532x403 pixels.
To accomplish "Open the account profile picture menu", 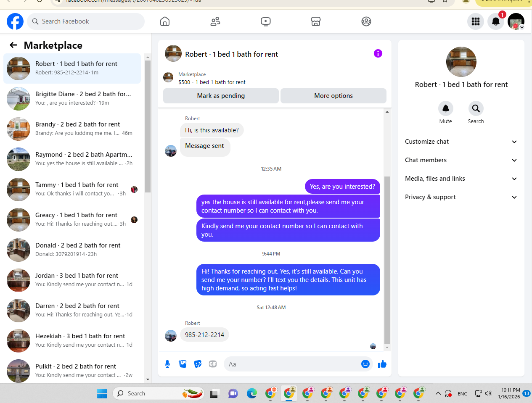I will (x=516, y=21).
